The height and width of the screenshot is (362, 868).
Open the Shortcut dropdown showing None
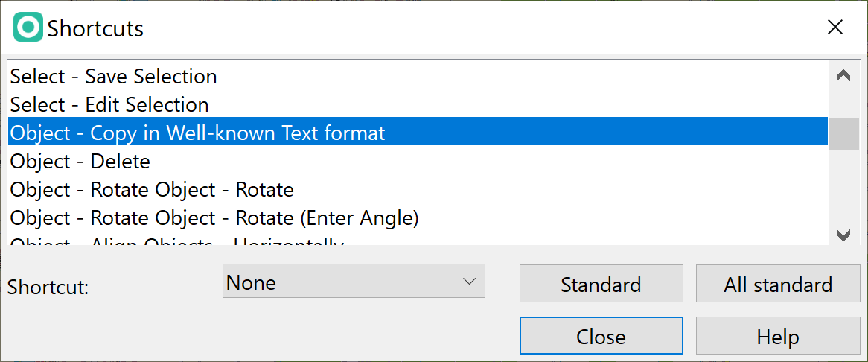tap(354, 282)
